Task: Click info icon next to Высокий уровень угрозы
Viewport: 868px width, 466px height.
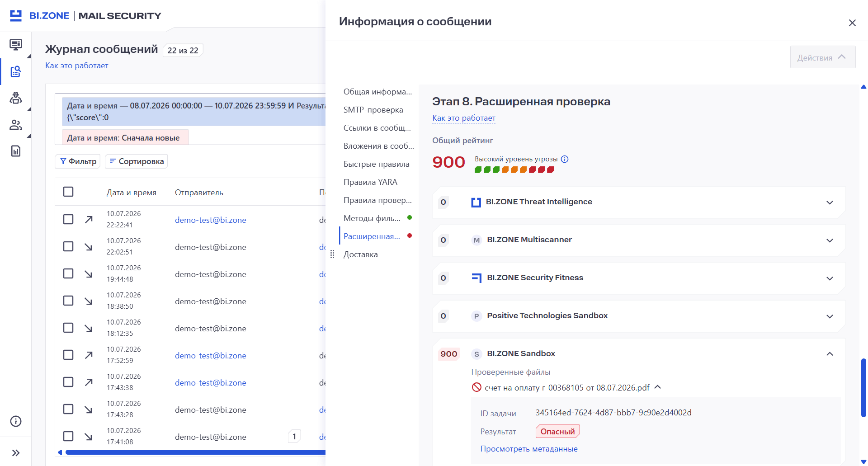Action: tap(565, 159)
